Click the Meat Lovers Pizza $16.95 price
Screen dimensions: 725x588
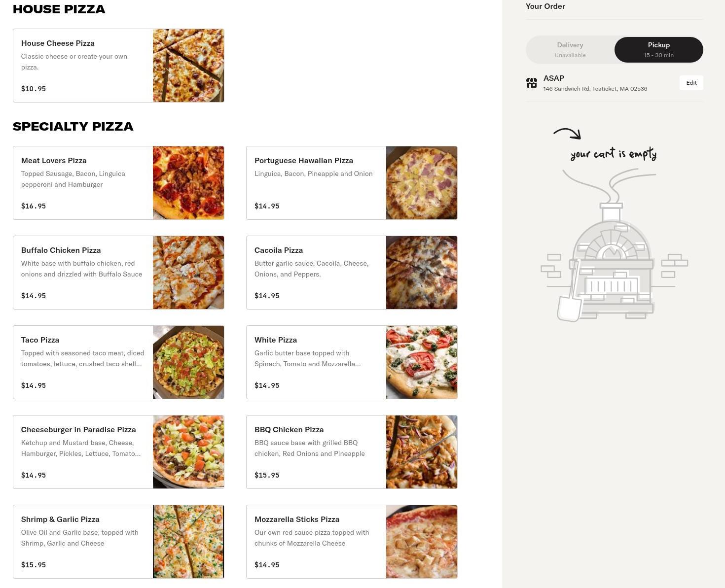tap(34, 206)
